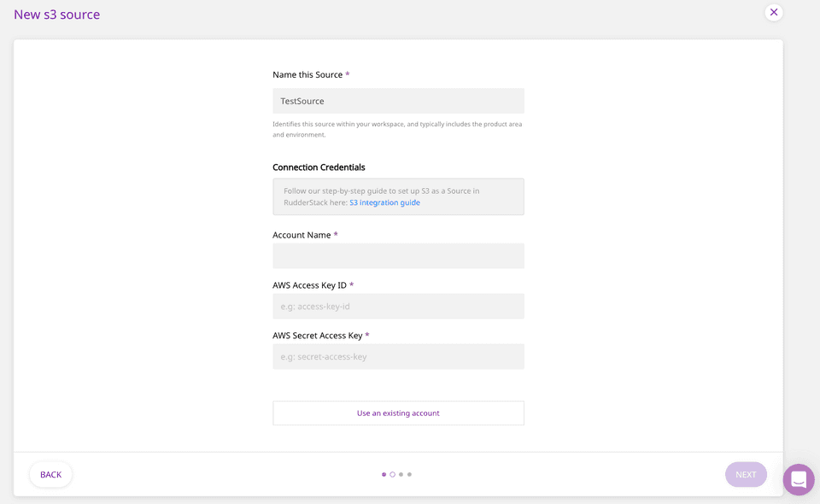Screen dimensions: 820x504
Task: Click the Name this Source label
Action: coord(307,75)
